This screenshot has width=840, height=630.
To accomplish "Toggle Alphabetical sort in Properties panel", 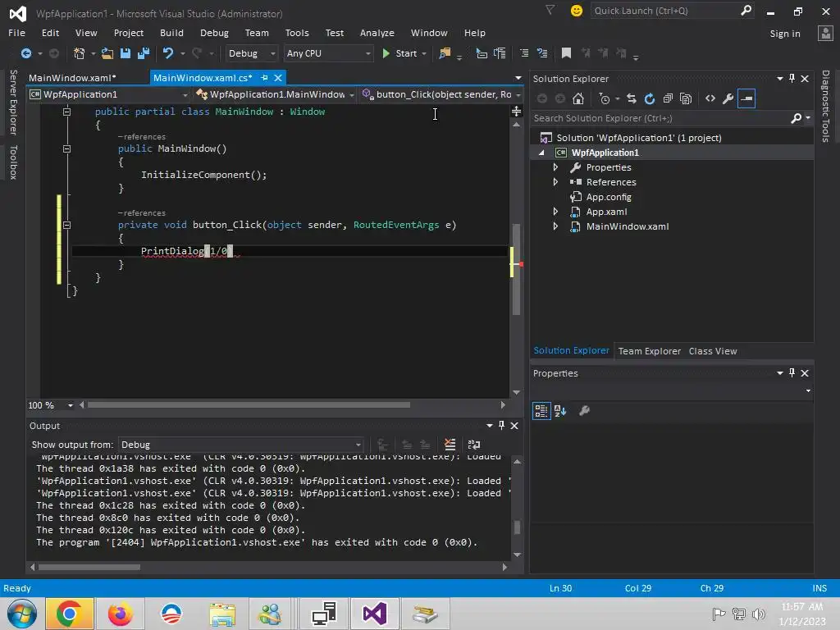I will (x=560, y=411).
